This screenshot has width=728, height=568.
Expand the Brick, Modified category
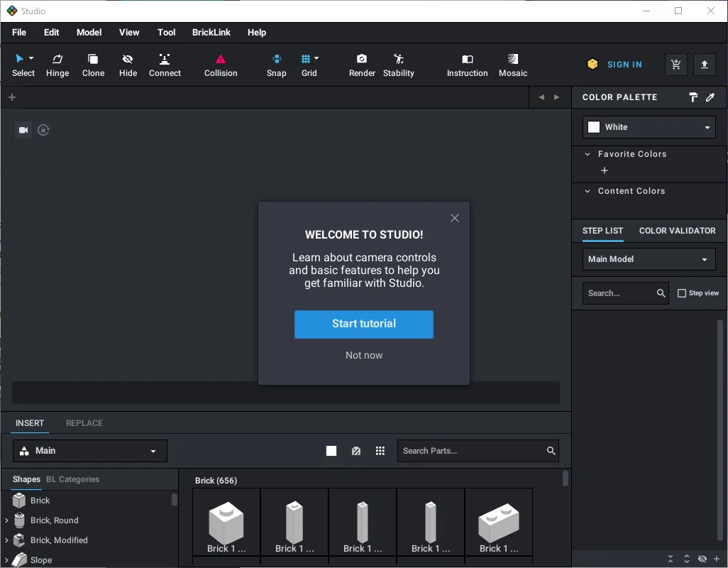click(x=6, y=540)
